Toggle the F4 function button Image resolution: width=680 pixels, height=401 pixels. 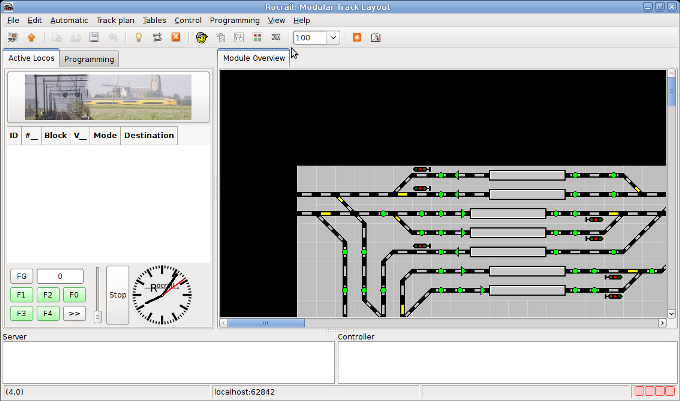click(47, 313)
